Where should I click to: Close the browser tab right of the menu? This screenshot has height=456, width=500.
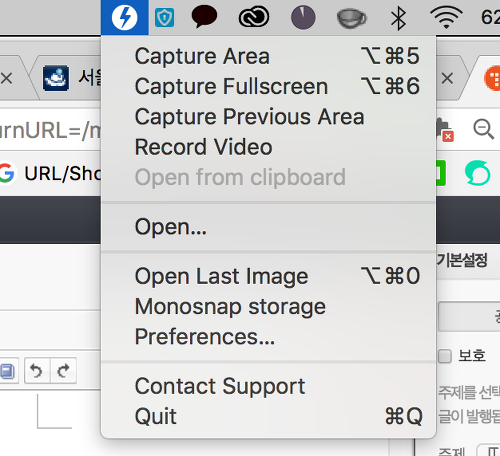pos(447,79)
